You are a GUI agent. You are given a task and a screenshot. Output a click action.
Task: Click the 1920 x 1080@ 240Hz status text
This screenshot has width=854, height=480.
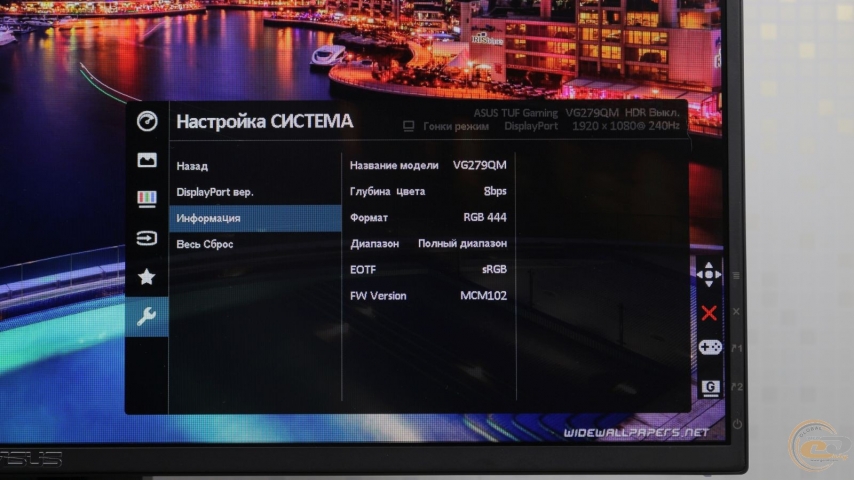626,126
